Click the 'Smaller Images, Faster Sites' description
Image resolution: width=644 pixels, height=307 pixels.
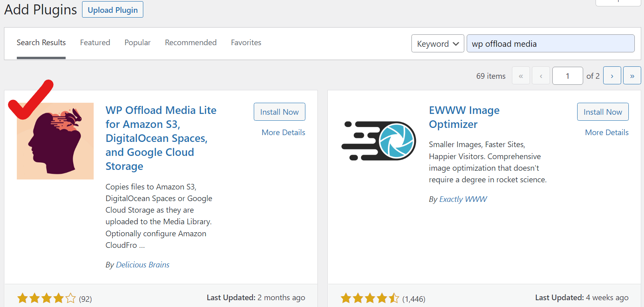click(488, 162)
